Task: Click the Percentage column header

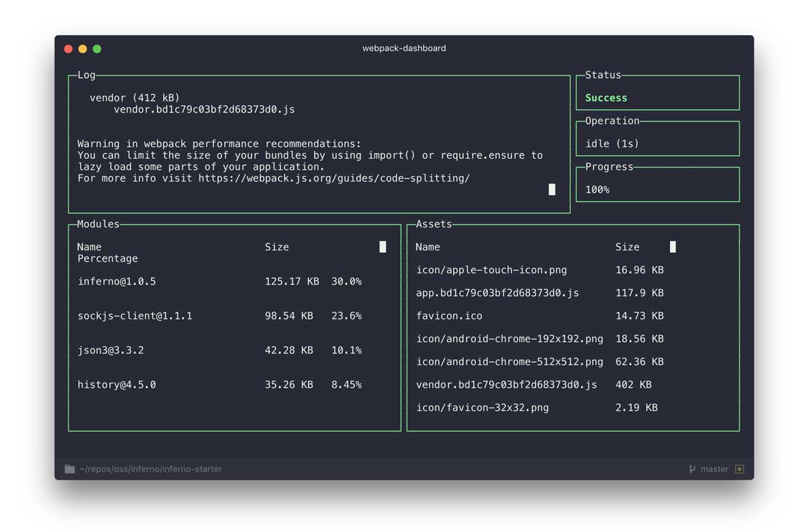Action: pos(108,258)
